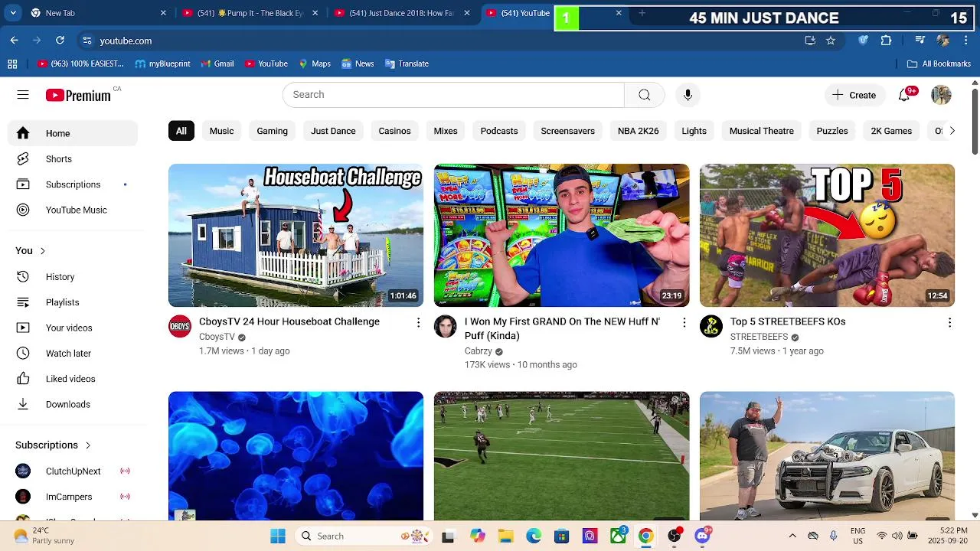This screenshot has height=551, width=980.
Task: Select the All filter chip
Action: (x=181, y=131)
